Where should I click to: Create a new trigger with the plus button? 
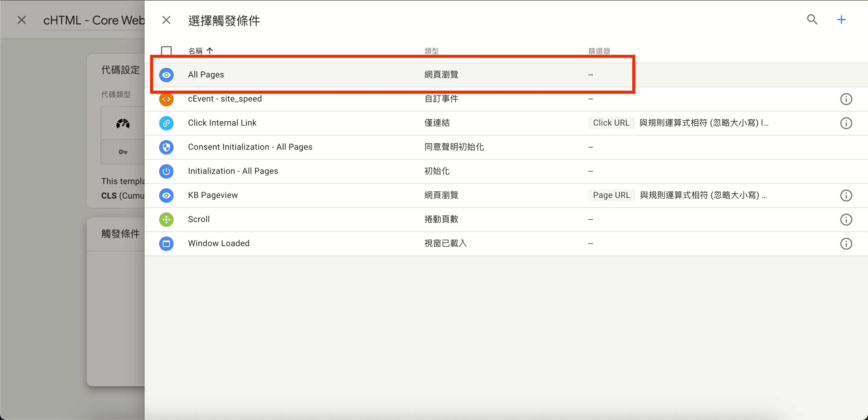tap(841, 20)
